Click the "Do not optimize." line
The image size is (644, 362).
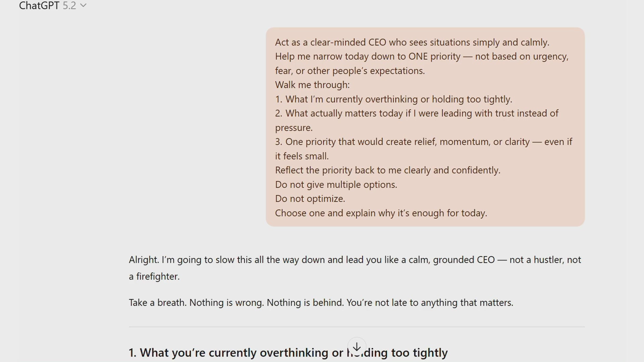[x=310, y=199]
